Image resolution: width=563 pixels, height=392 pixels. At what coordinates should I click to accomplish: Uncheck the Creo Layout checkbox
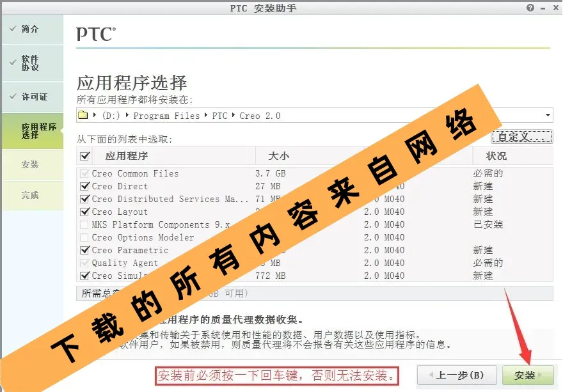click(x=84, y=212)
